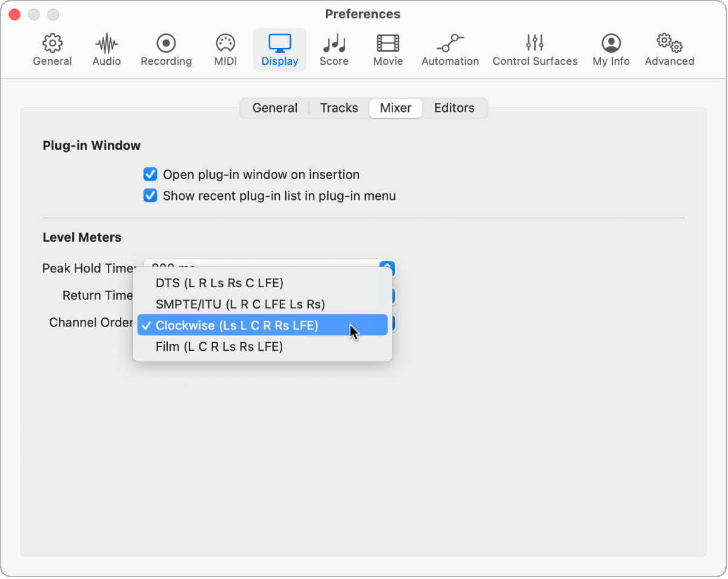Toggle Open plug-in window on insertion

(x=150, y=174)
